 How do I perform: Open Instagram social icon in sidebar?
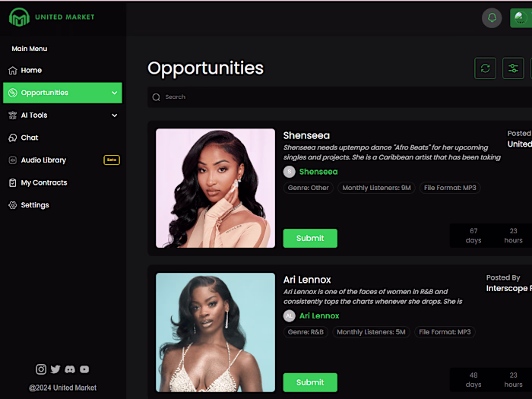coord(41,369)
